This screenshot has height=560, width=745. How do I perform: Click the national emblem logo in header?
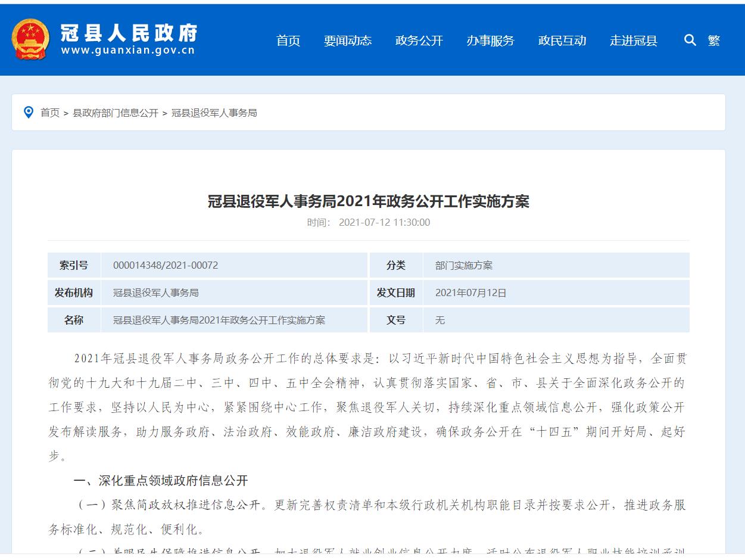[30, 40]
